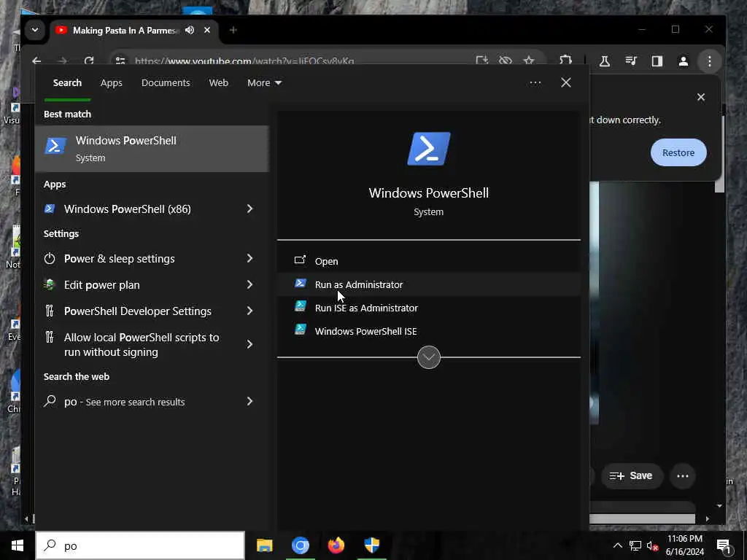747x560 pixels.
Task: Bookmark page with star icon
Action: click(529, 61)
